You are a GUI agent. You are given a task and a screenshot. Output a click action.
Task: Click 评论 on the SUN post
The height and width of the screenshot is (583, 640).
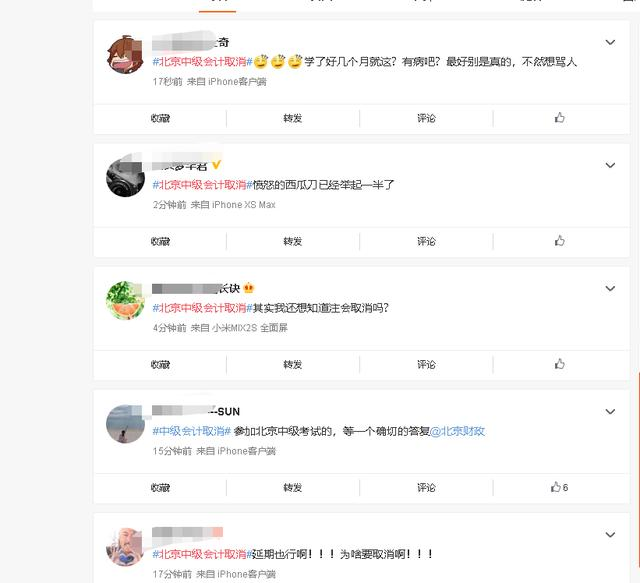(x=426, y=487)
